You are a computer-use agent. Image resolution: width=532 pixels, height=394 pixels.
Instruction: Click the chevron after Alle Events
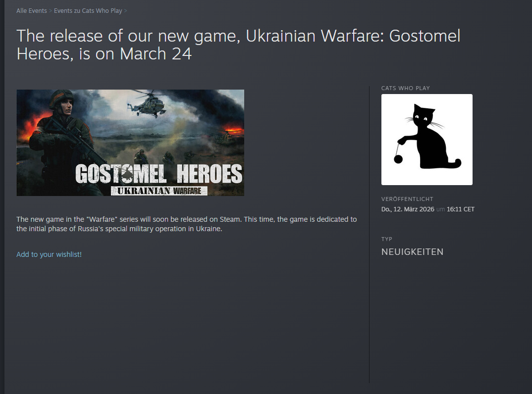[51, 11]
